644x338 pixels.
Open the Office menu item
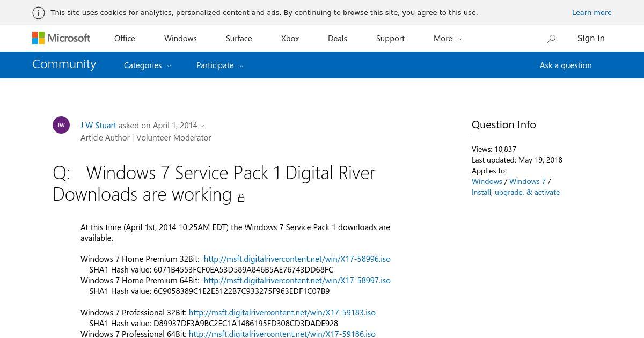(x=125, y=38)
